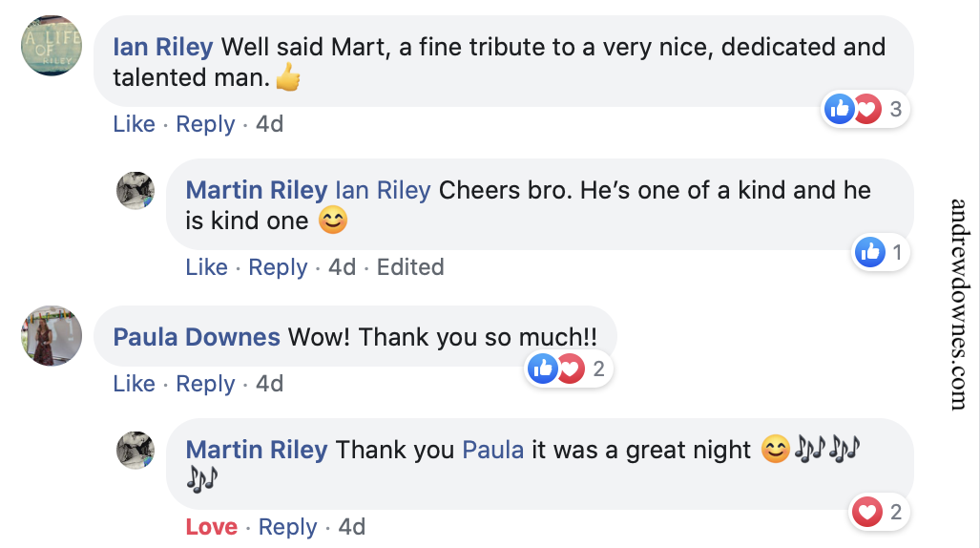980x548 pixels.
Task: Click Paula Downes' avatar thumbnail
Action: [52, 336]
